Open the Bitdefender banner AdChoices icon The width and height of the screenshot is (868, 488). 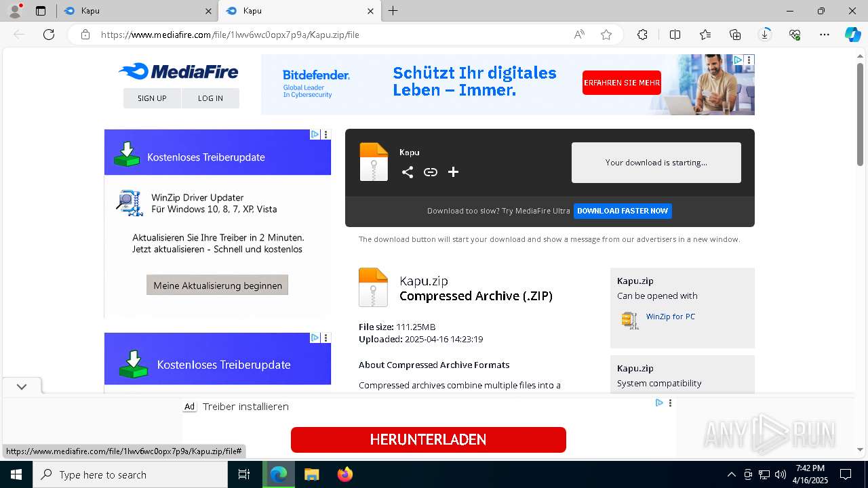tap(738, 60)
